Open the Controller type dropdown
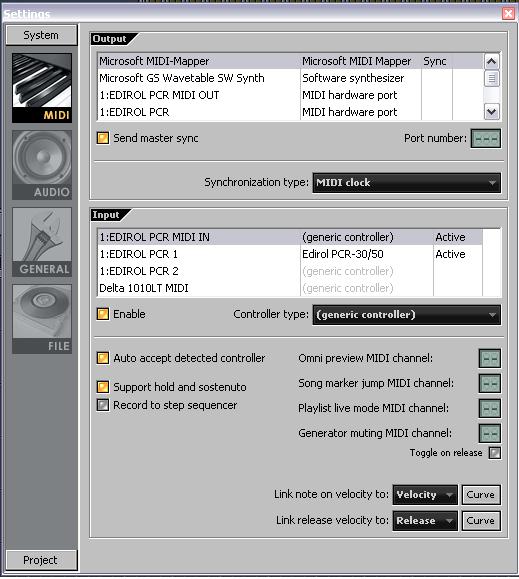 point(406,315)
